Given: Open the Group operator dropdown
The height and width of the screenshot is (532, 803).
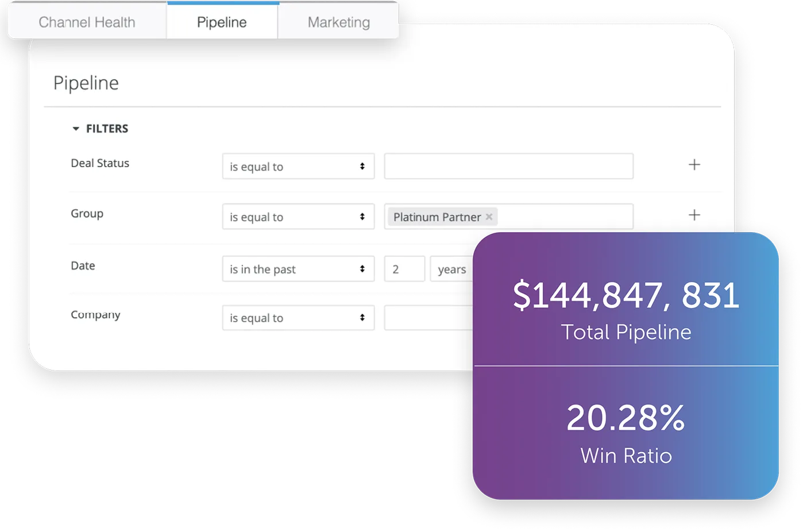Looking at the screenshot, I should 298,217.
